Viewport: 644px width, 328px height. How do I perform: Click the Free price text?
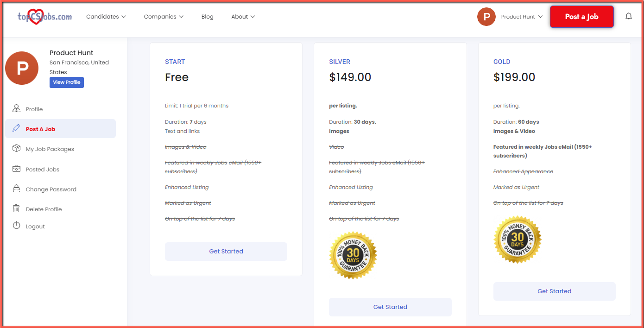click(x=177, y=77)
